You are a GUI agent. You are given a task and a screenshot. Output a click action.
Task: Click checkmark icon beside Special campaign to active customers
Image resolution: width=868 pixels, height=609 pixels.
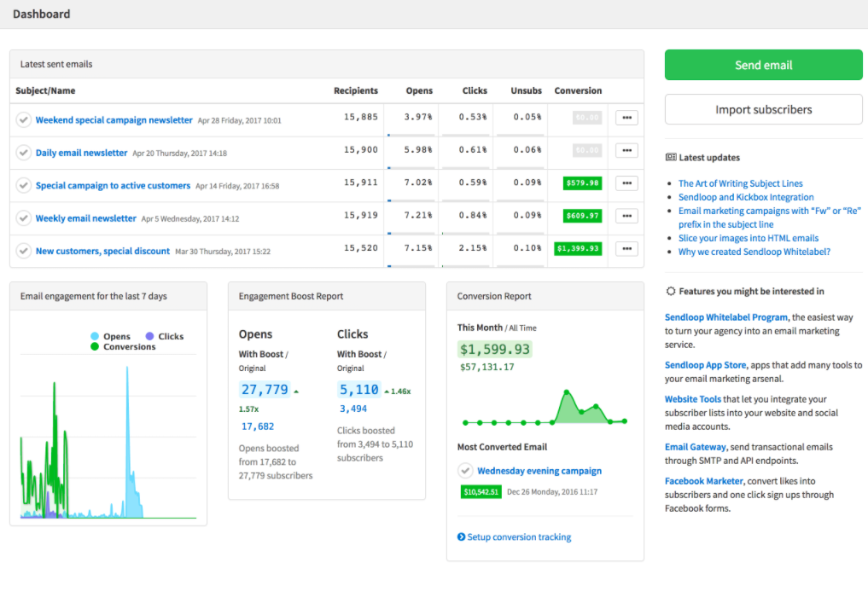[23, 185]
